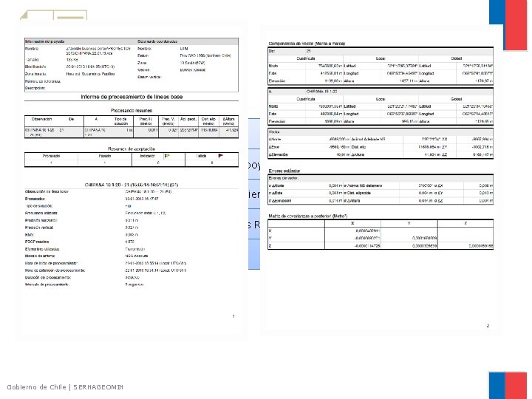Click the 'Procesados:' label in baseline details
Image resolution: width=532 pixels, height=399 pixels.
[x=35, y=199]
